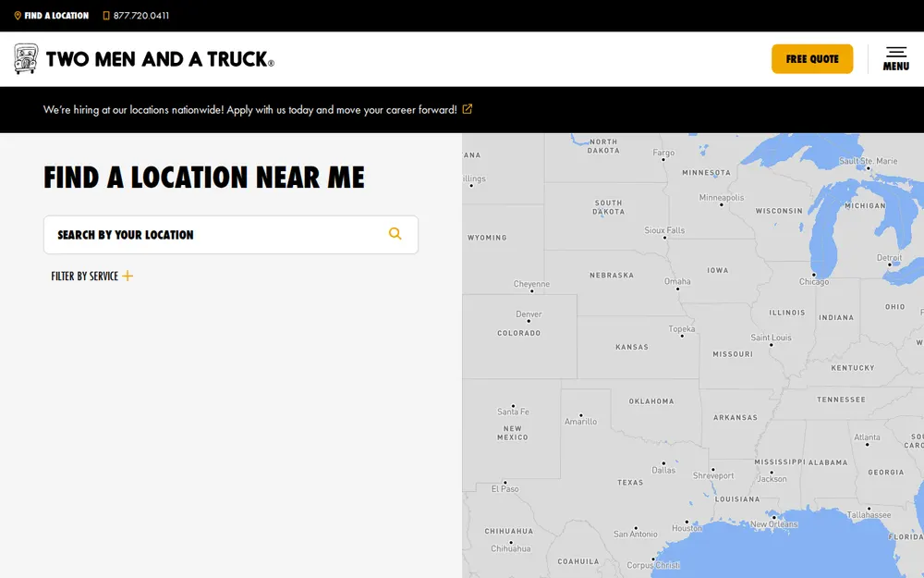
Task: Click Jackson on the map
Action: tap(772, 479)
